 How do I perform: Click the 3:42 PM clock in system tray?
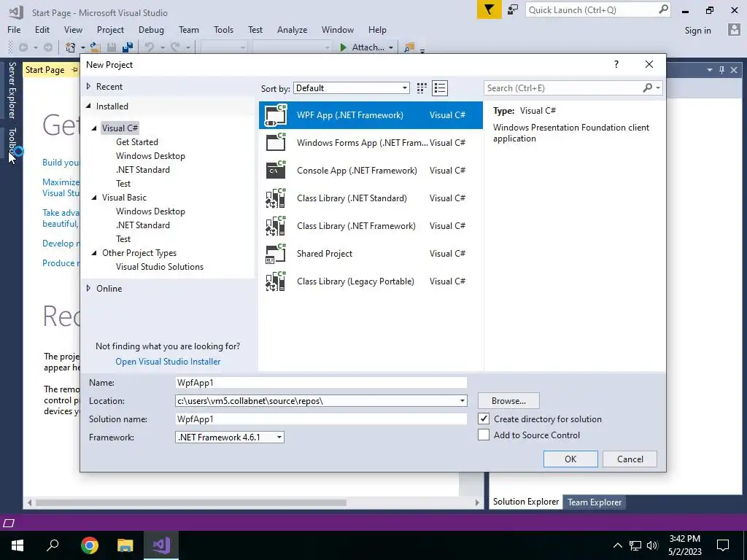(x=684, y=539)
